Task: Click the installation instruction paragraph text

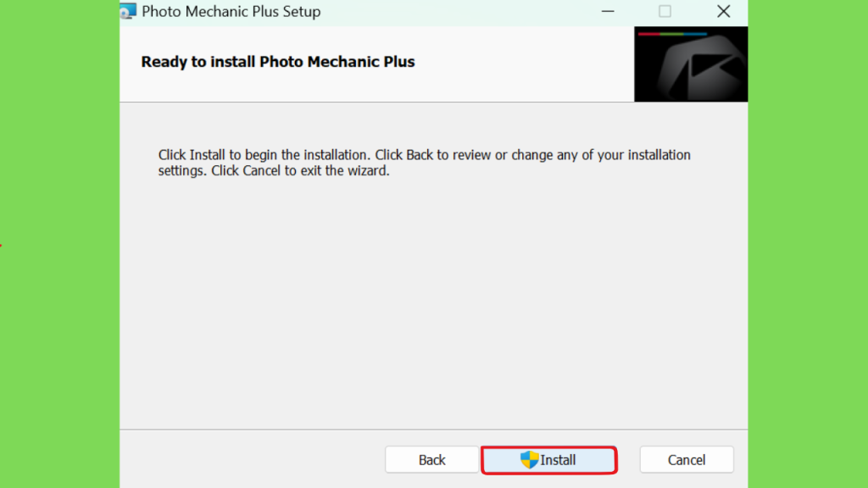Action: click(424, 163)
